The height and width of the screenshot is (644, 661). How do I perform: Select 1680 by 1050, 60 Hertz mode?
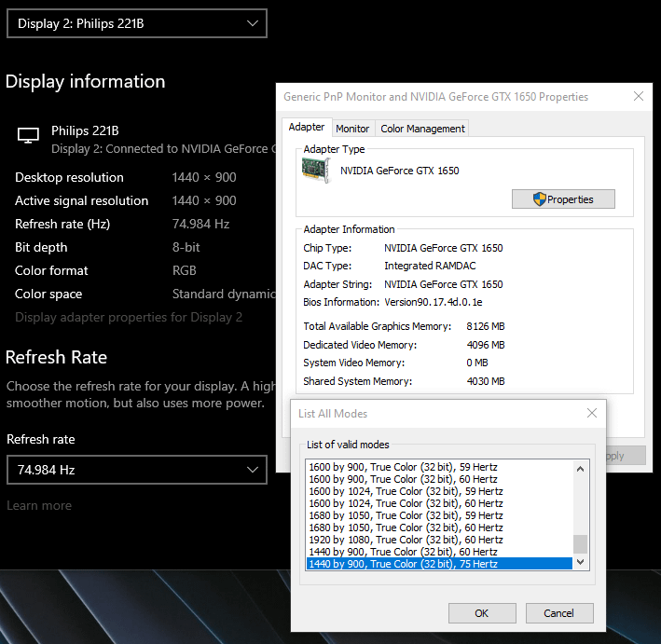click(438, 528)
